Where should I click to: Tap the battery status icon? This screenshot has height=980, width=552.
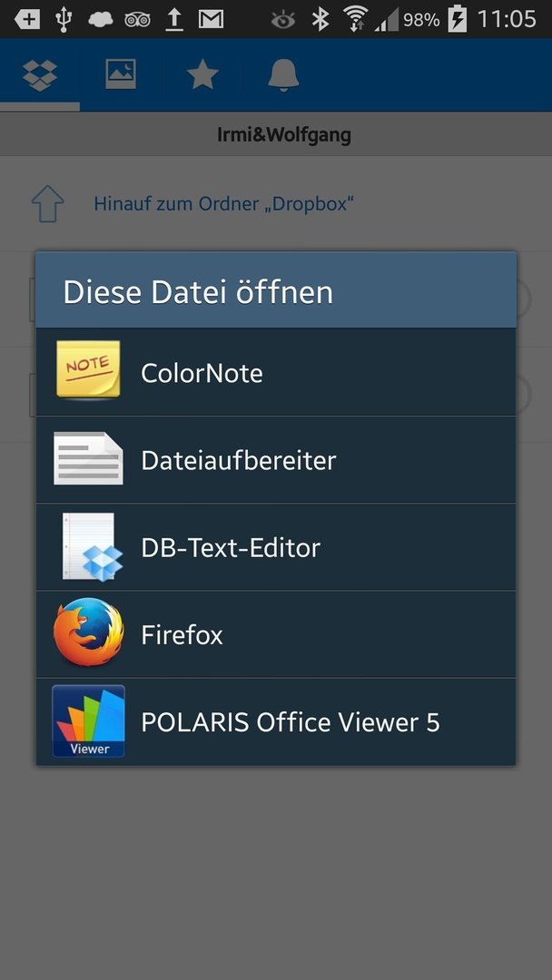click(457, 19)
